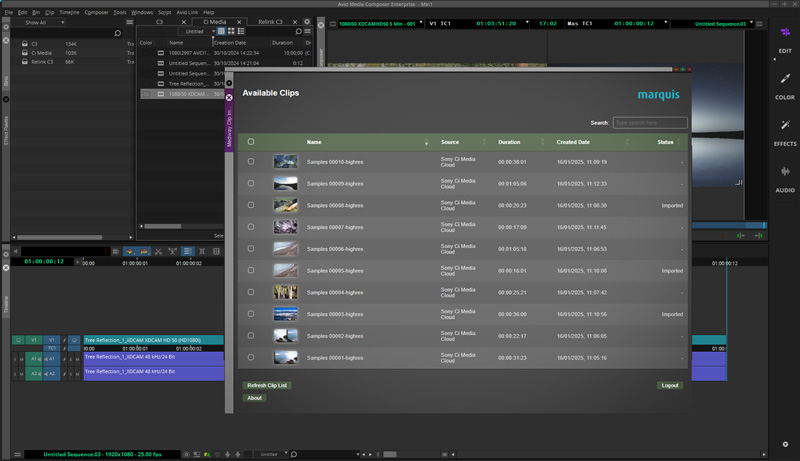Toggle the V1 record track selector

point(52,340)
